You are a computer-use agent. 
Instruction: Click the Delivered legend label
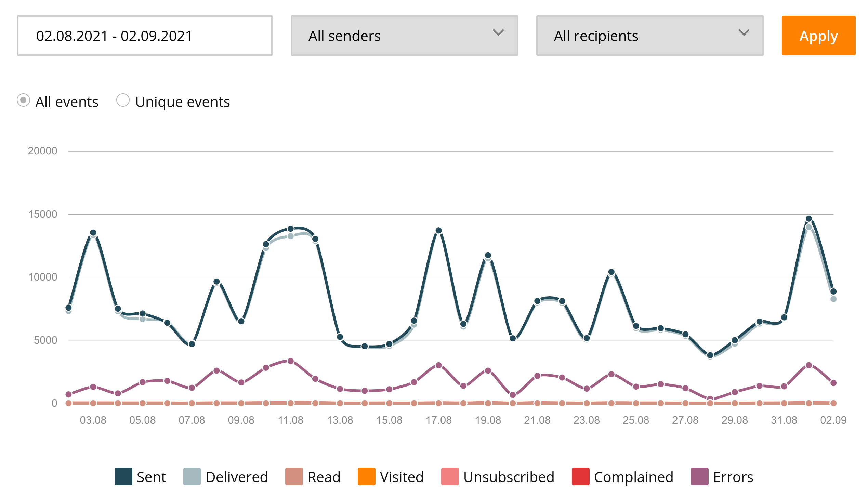click(237, 477)
